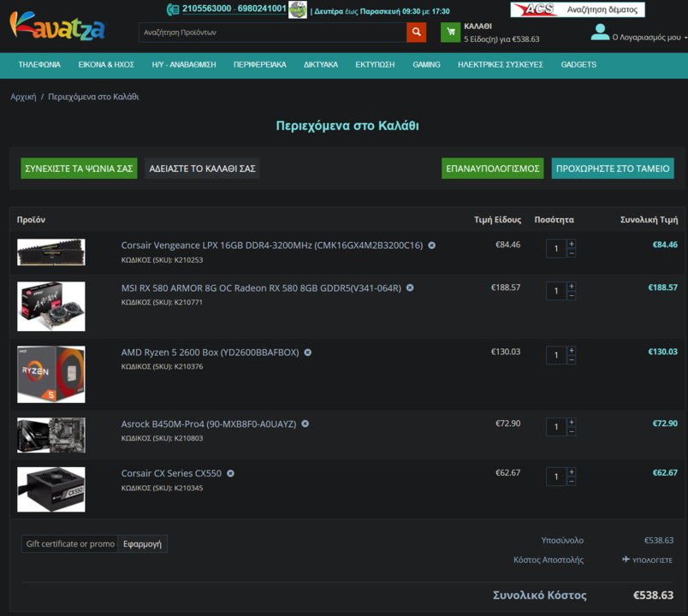Image resolution: width=688 pixels, height=616 pixels.
Task: Open MSI RX 580 ARMOR 8G OC product link
Action: 261,287
